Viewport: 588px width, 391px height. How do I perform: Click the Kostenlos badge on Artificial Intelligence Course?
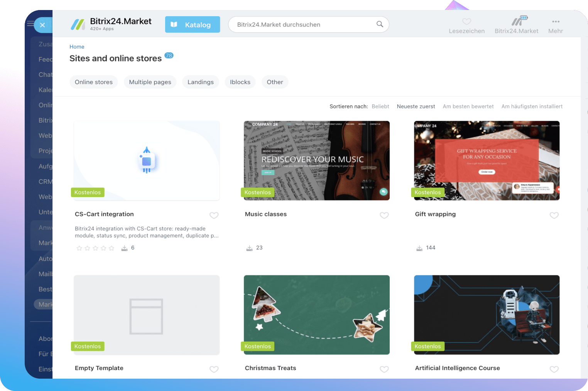coord(428,346)
